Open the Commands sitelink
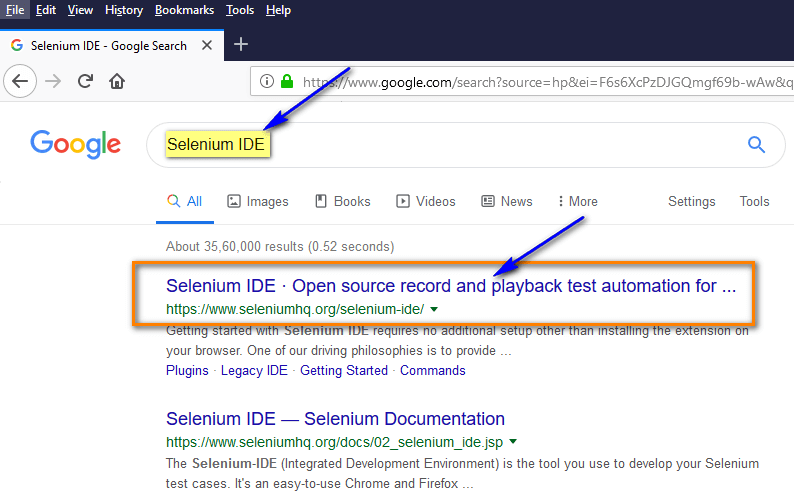The image size is (794, 504). tap(432, 371)
